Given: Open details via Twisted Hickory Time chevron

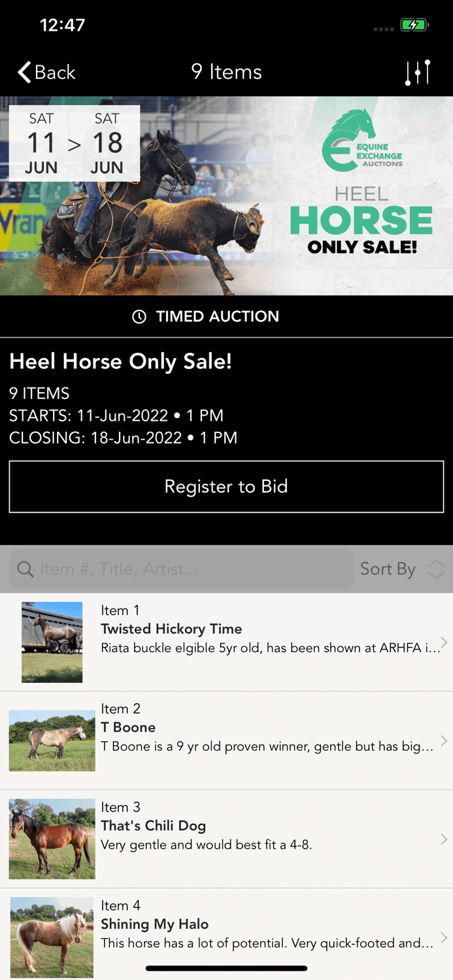Looking at the screenshot, I should click(443, 642).
